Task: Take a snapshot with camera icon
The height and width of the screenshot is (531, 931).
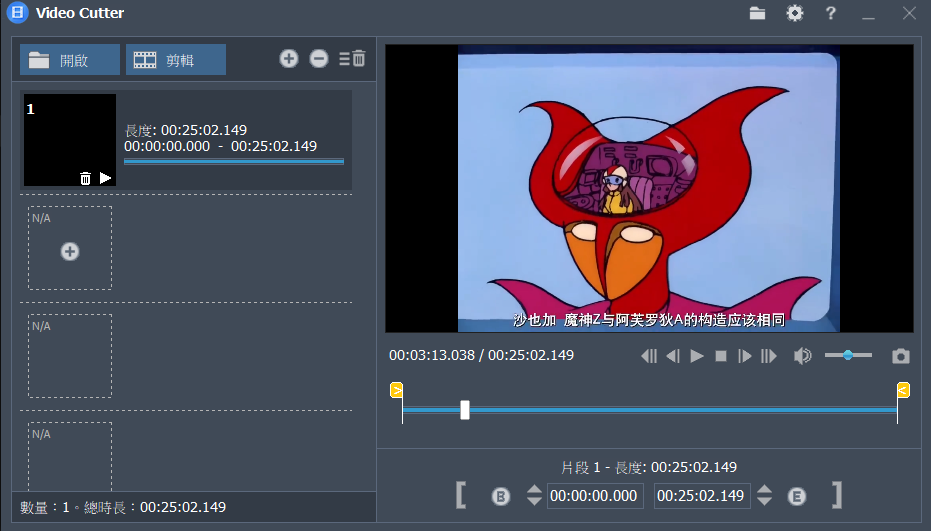Action: click(901, 356)
